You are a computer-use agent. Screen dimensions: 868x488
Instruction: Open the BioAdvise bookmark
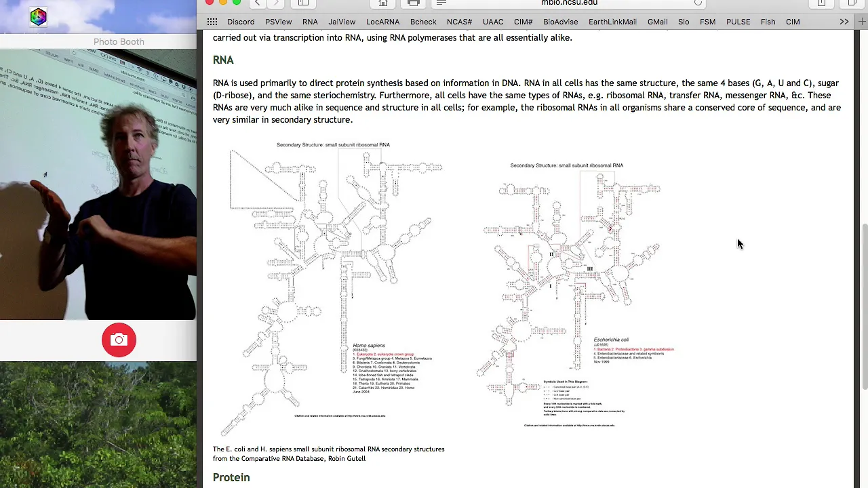click(561, 22)
